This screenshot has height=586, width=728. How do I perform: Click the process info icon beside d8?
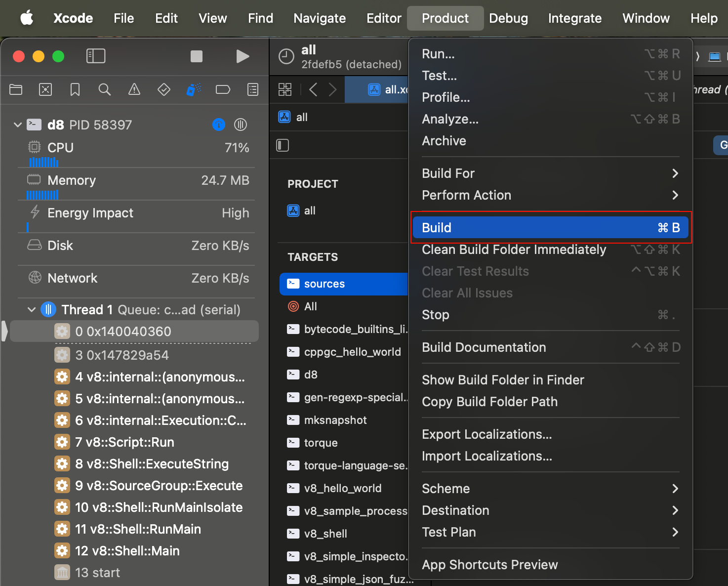(x=219, y=125)
